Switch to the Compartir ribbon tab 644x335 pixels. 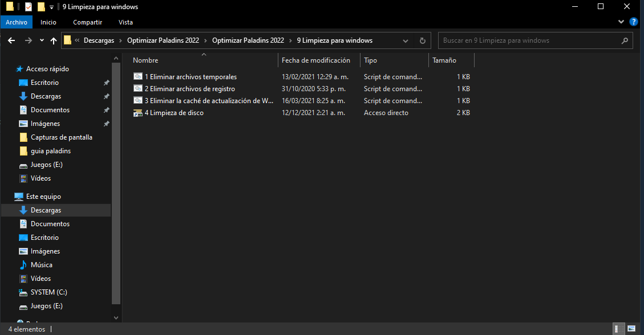click(87, 22)
